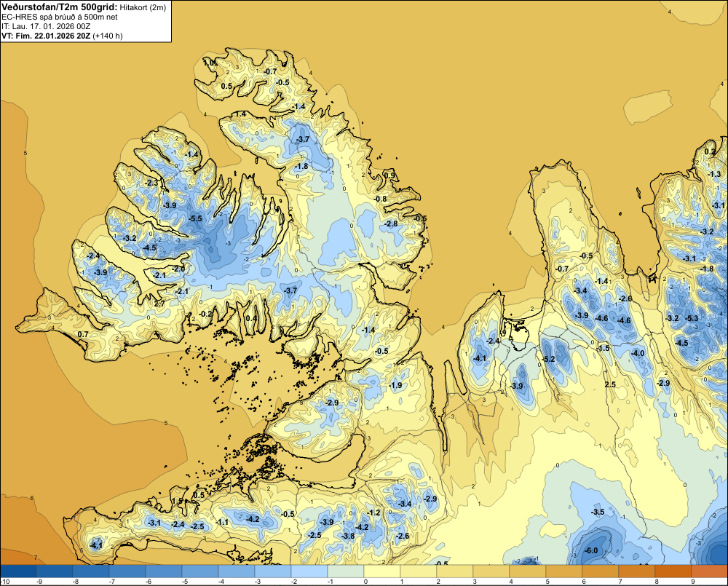This screenshot has height=586, width=728.
Task: Click the 'Hitakort (2m)' label in header
Action: tap(143, 7)
